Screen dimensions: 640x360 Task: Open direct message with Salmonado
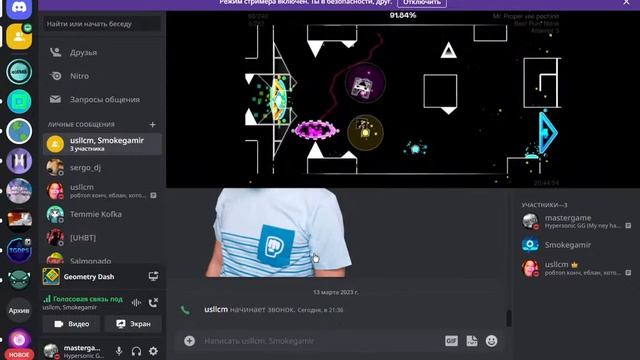point(102,260)
